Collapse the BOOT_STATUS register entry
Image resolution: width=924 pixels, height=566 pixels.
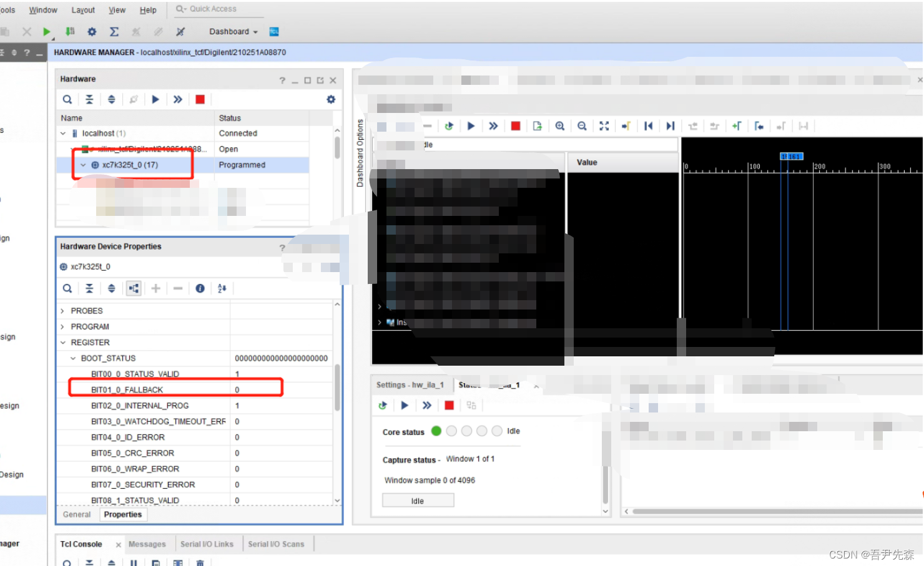[x=73, y=358]
